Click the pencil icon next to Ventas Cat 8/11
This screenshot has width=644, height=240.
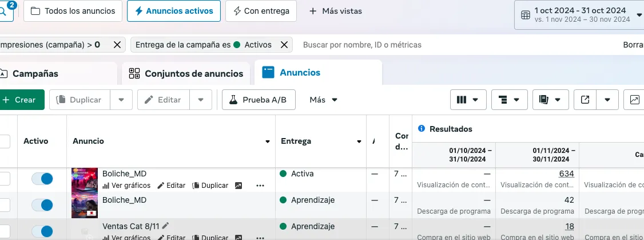pos(166,226)
